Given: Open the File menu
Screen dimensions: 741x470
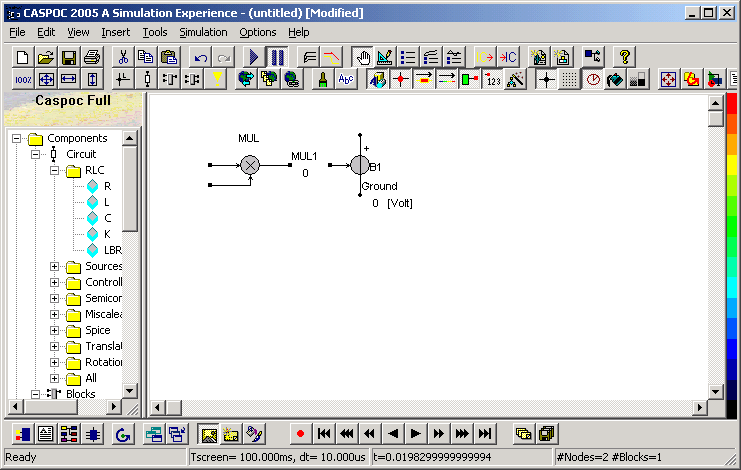Looking at the screenshot, I should (x=17, y=32).
